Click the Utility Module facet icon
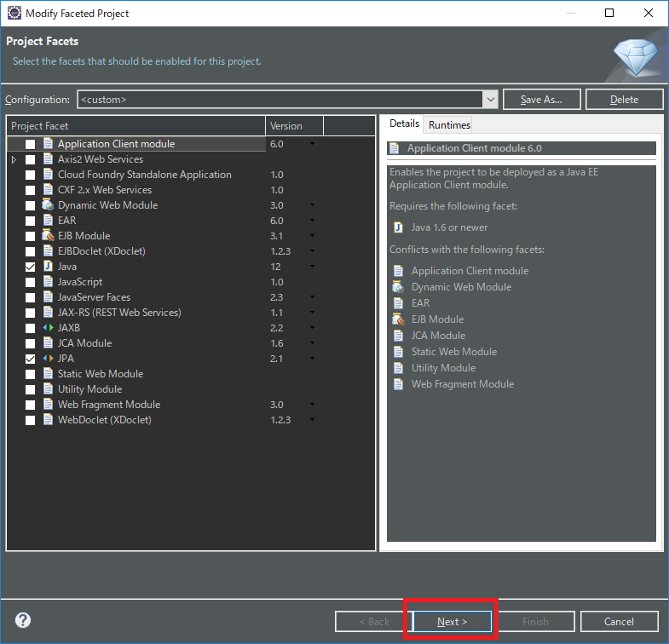 tap(49, 389)
